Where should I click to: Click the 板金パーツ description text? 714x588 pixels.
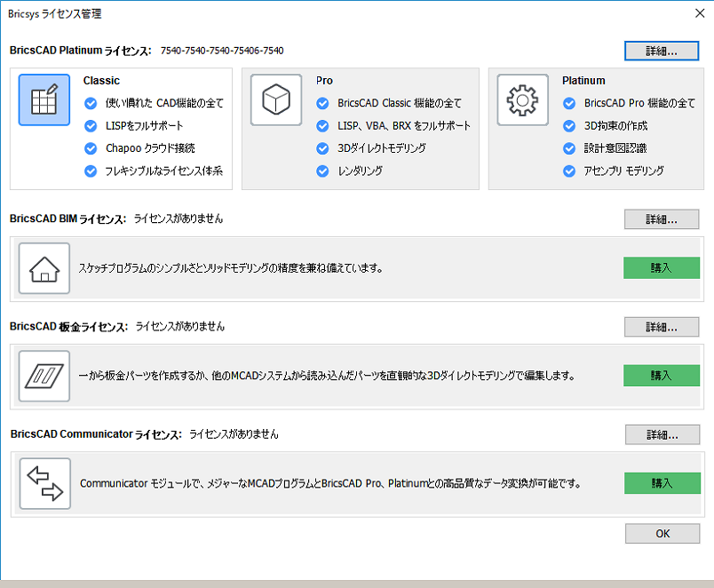pos(327,376)
